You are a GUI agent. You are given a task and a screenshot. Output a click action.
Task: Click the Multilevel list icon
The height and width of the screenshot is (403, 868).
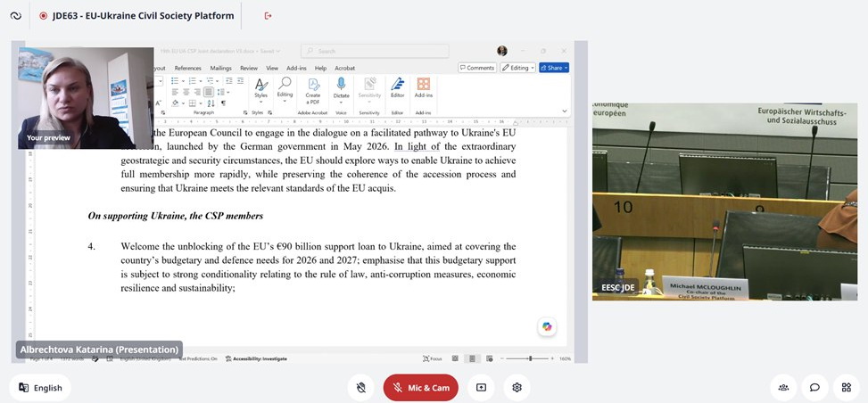210,81
